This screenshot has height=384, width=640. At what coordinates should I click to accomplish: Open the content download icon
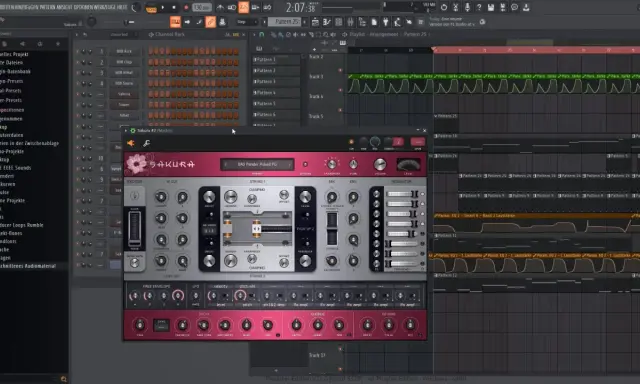[x=527, y=7]
